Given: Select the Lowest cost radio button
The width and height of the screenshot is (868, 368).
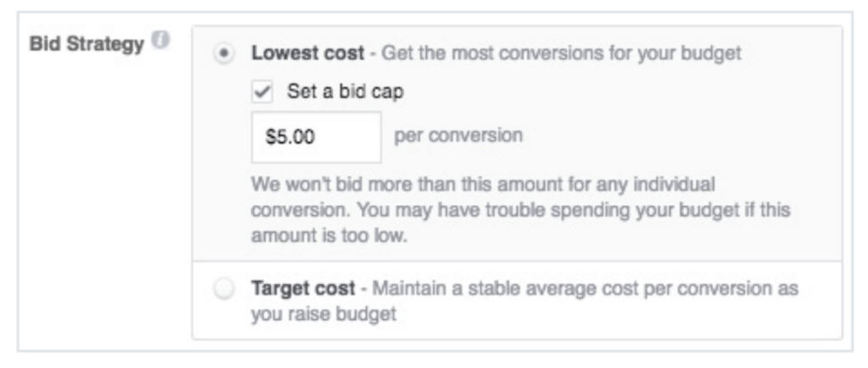Looking at the screenshot, I should 224,54.
